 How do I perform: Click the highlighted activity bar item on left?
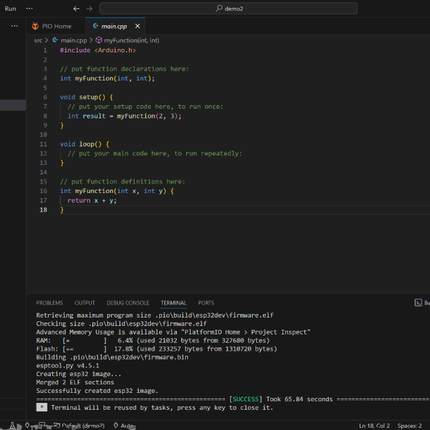click(13, 105)
